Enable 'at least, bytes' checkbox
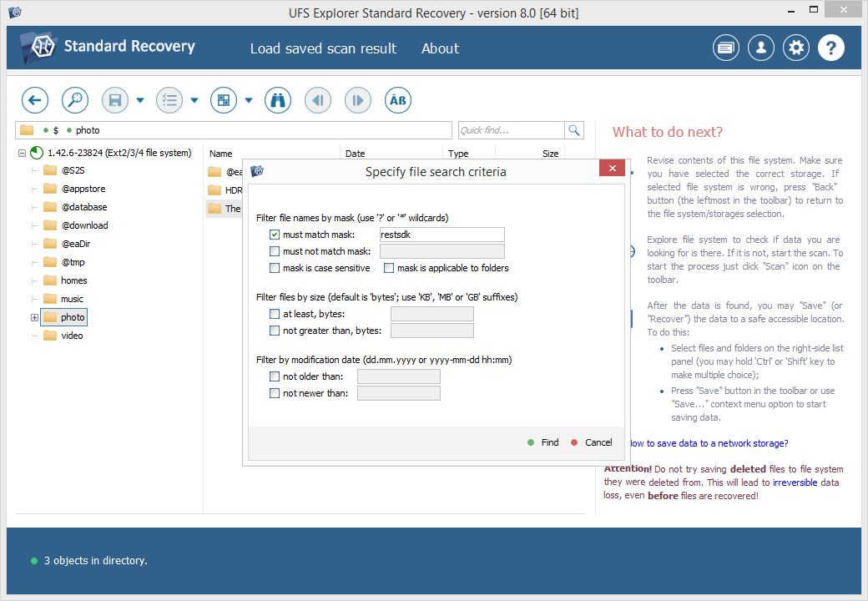This screenshot has width=868, height=601. click(x=275, y=314)
